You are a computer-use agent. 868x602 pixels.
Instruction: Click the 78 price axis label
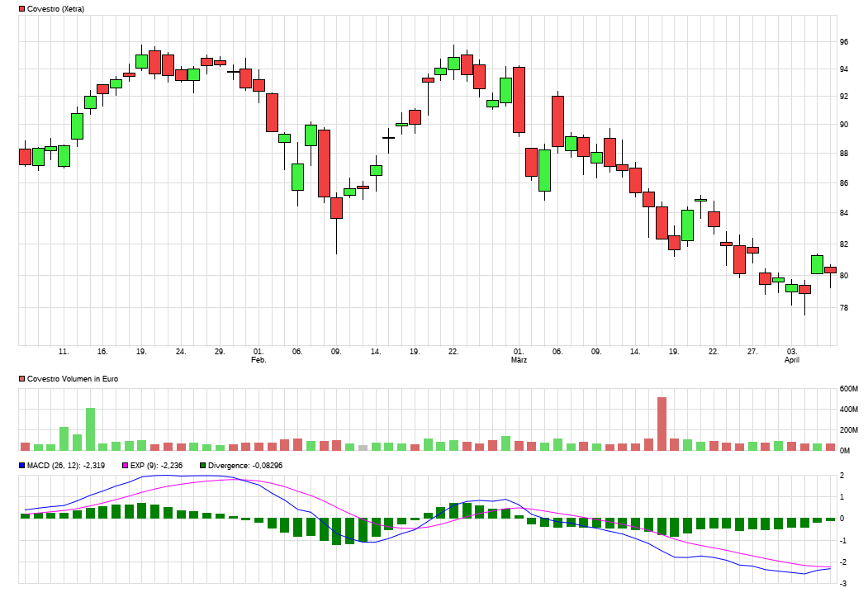click(x=844, y=308)
